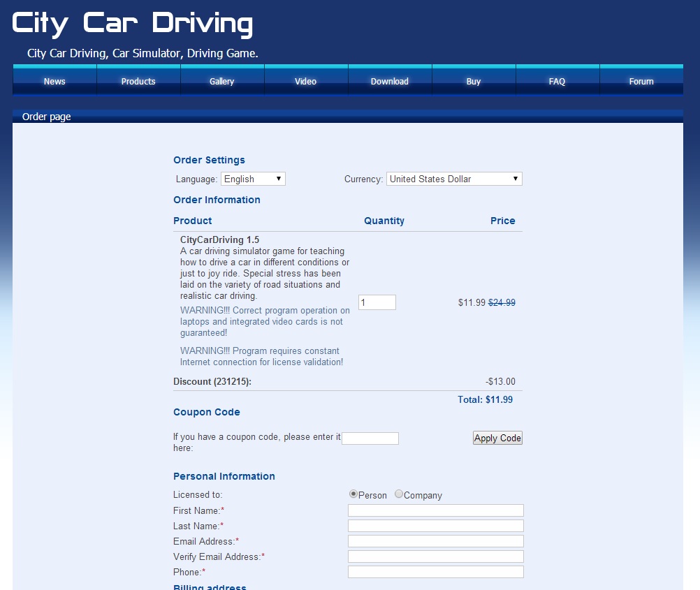Open the FAQ page
Screen dimensions: 700x590
[557, 82]
